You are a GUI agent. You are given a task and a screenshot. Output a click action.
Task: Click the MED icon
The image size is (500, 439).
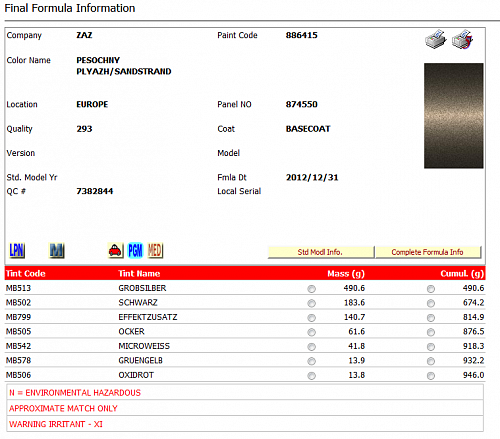155,251
